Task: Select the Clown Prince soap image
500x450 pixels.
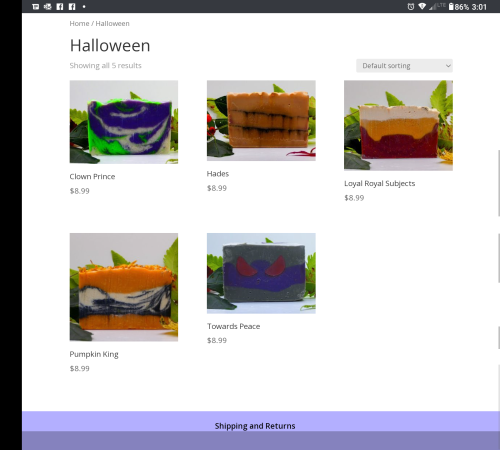Action: coord(124,122)
